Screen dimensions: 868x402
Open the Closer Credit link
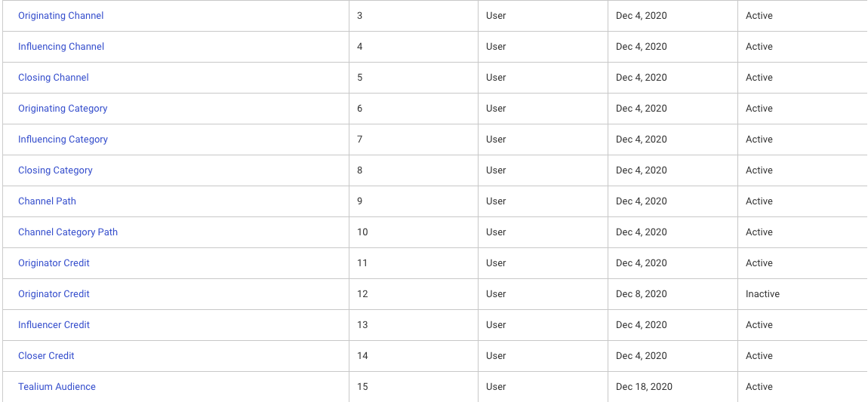point(46,356)
